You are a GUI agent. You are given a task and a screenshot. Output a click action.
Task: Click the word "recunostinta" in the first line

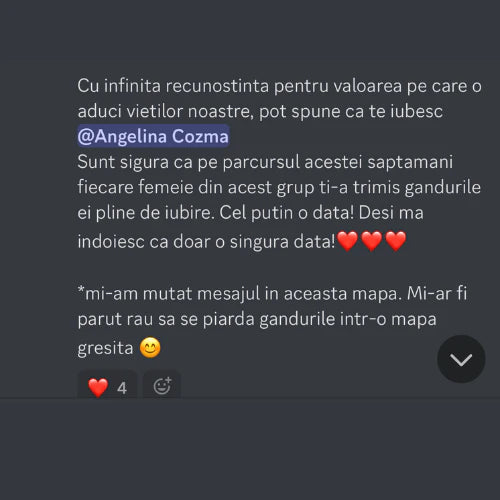point(217,86)
